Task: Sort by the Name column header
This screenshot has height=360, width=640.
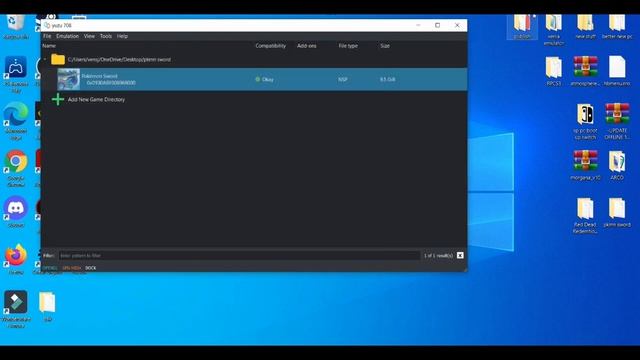Action: [49, 46]
